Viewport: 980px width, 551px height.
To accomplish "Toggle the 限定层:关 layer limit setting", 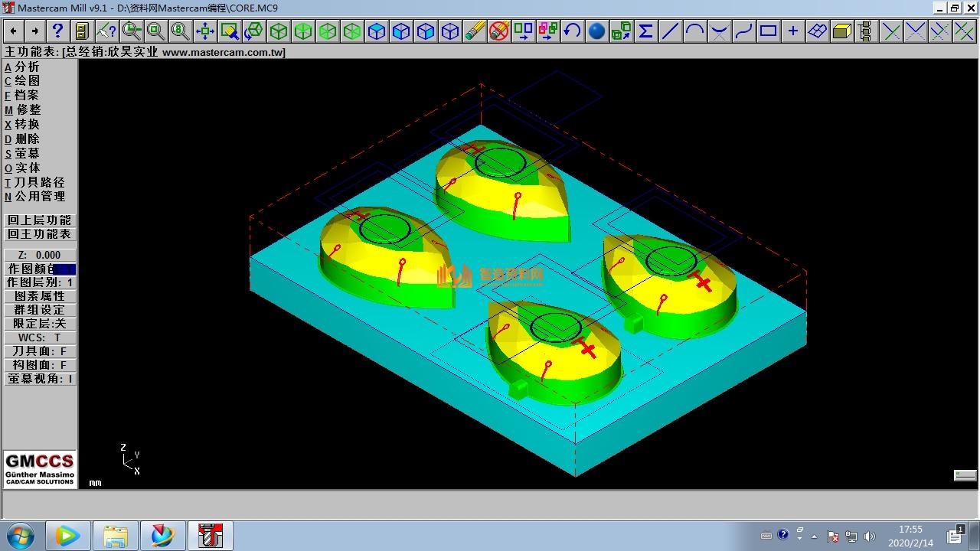I will 40,324.
